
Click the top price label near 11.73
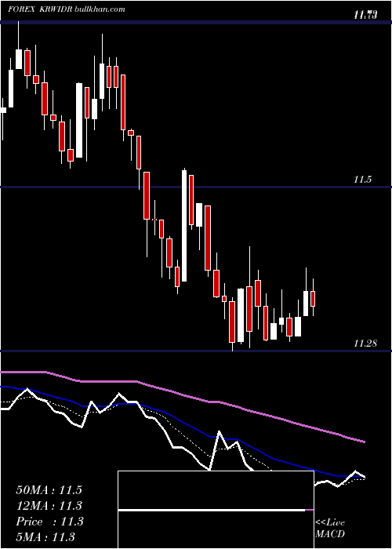(x=365, y=15)
